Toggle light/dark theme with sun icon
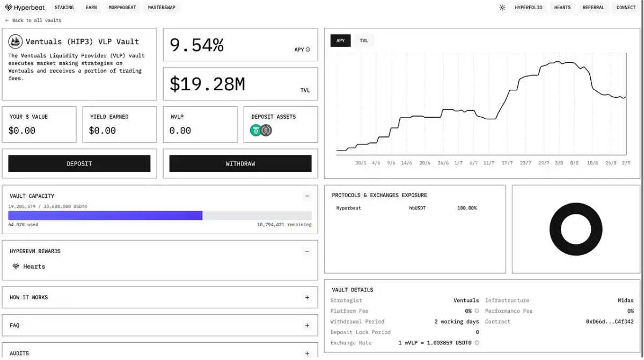The image size is (644, 360). [x=502, y=7]
